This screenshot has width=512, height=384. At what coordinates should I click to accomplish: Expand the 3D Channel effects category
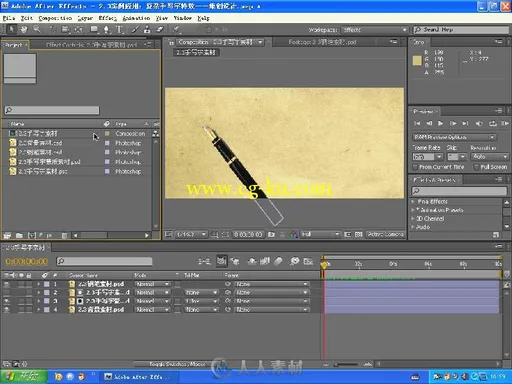pos(413,218)
